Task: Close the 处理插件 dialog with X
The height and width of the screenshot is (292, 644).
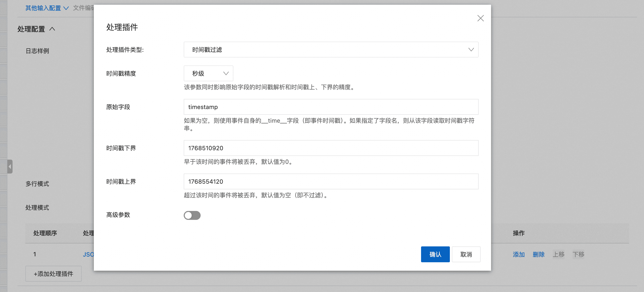Action: 480,18
